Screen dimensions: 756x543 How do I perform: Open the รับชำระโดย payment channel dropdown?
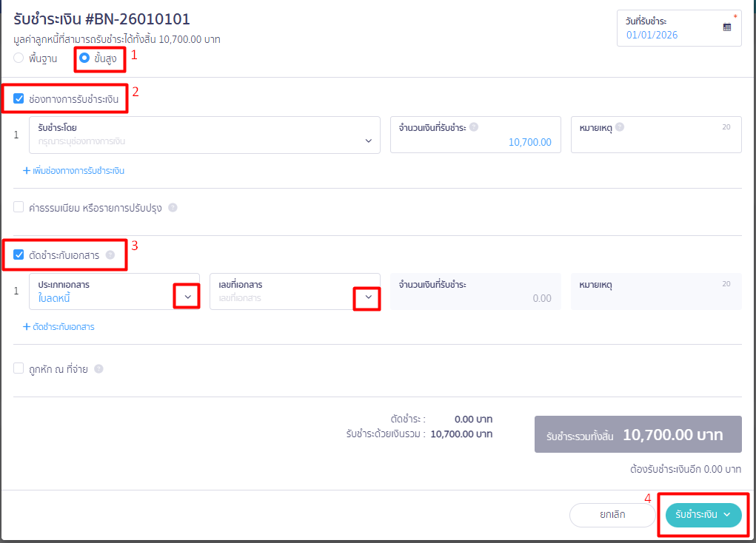pyautogui.click(x=204, y=135)
